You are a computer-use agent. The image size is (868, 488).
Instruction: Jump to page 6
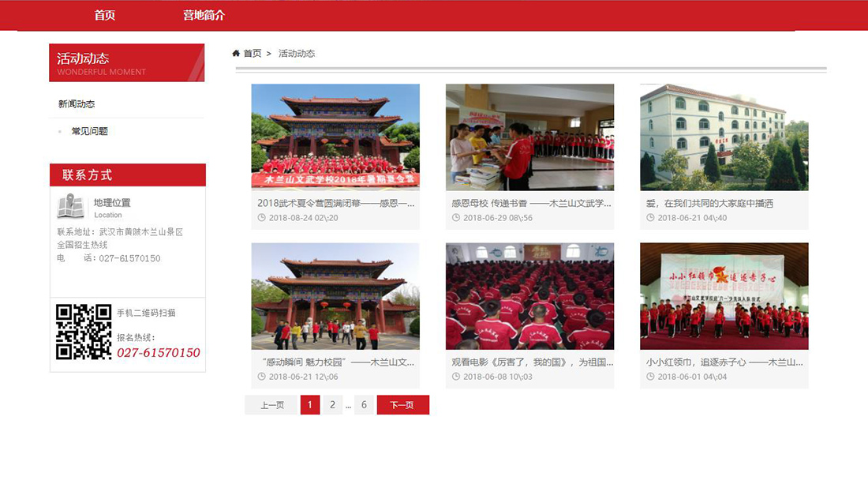click(364, 405)
